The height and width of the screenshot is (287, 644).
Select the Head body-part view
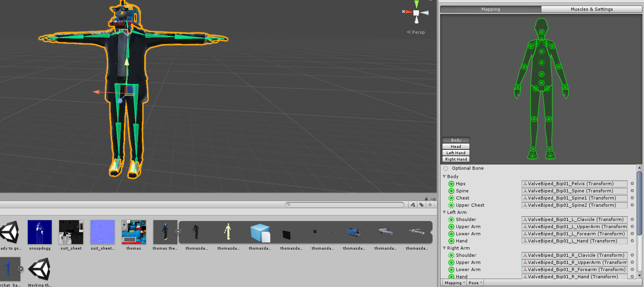[456, 146]
